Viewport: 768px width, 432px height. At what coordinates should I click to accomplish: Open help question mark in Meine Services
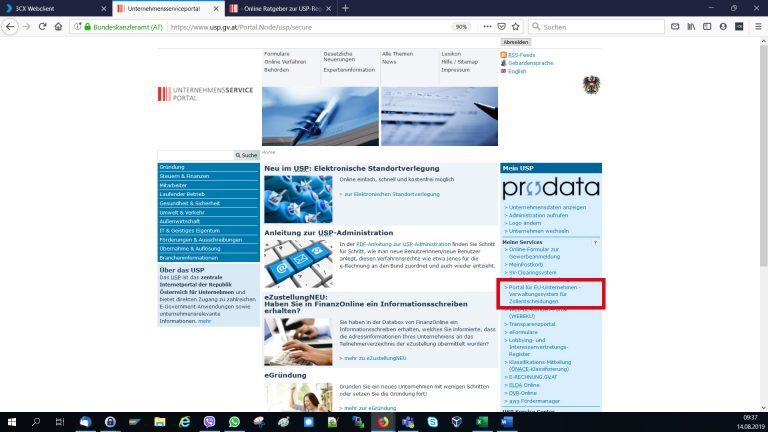tap(596, 242)
